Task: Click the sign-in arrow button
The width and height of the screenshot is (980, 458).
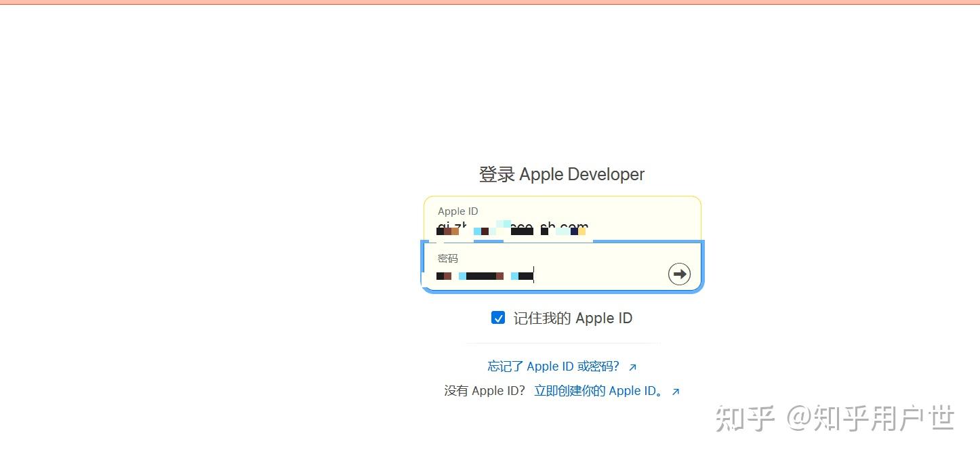Action: 679,274
